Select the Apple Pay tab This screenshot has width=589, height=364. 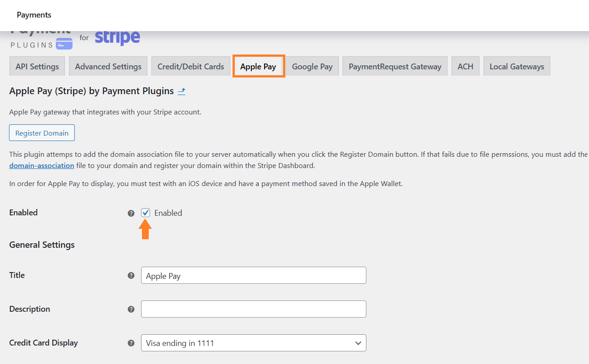coord(258,66)
